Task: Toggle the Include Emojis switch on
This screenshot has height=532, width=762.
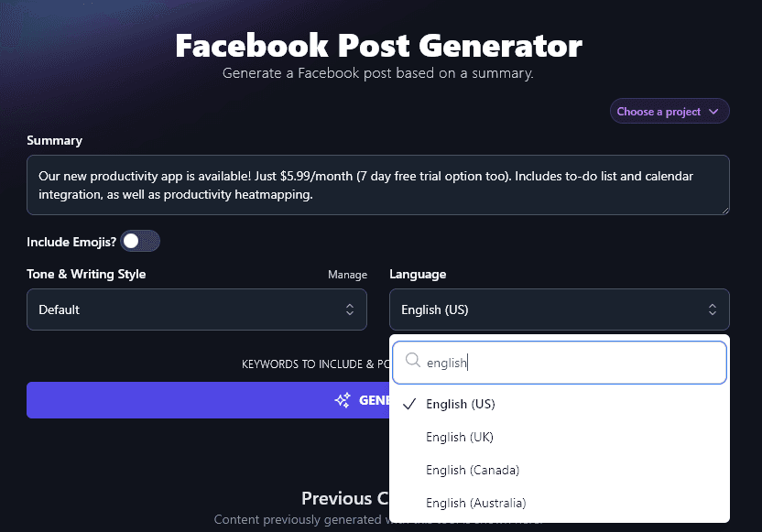Action: (x=140, y=241)
